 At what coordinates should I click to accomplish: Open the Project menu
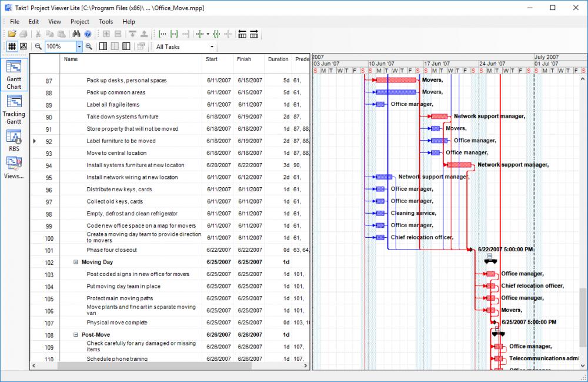[79, 21]
